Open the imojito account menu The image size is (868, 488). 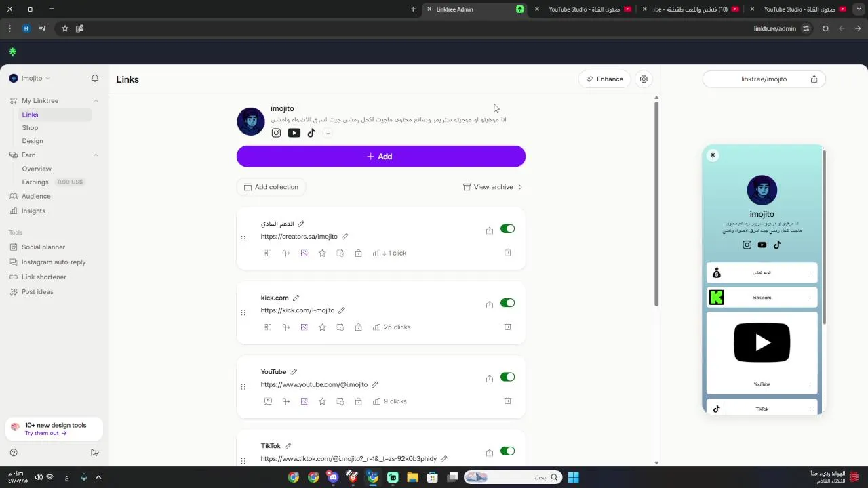point(30,79)
